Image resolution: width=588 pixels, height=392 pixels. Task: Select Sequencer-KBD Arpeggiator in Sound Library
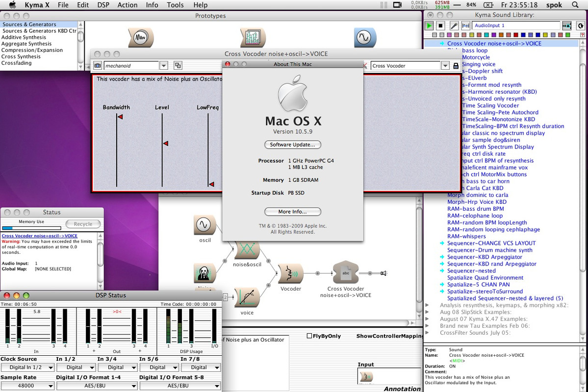(485, 257)
